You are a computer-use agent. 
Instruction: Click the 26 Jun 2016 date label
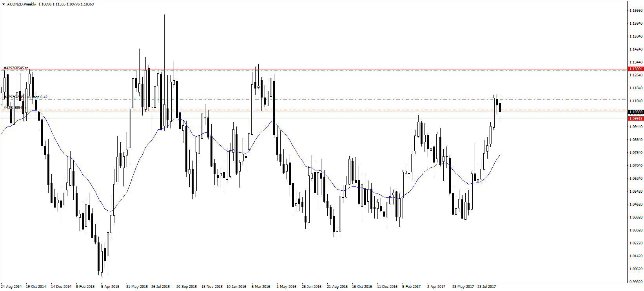point(312,287)
